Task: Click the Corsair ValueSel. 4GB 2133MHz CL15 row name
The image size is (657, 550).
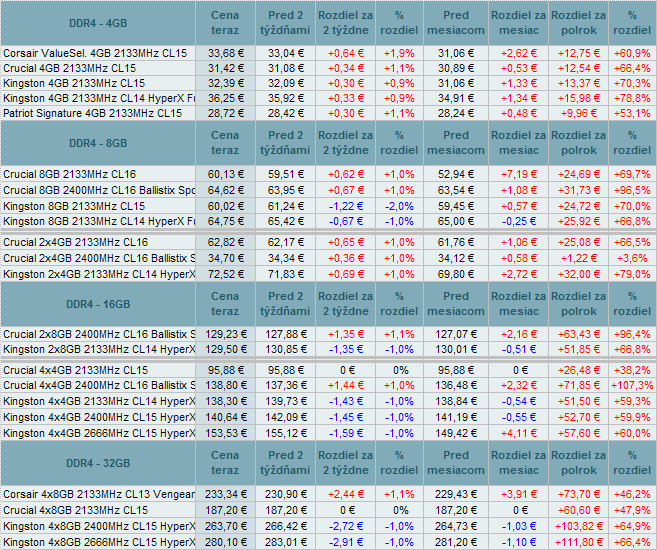Action: click(x=95, y=53)
